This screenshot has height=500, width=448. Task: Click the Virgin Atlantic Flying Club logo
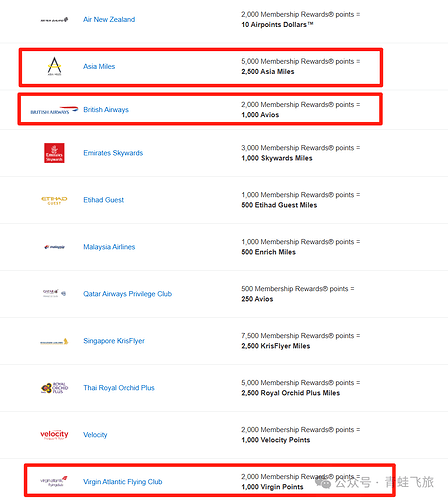(x=54, y=482)
